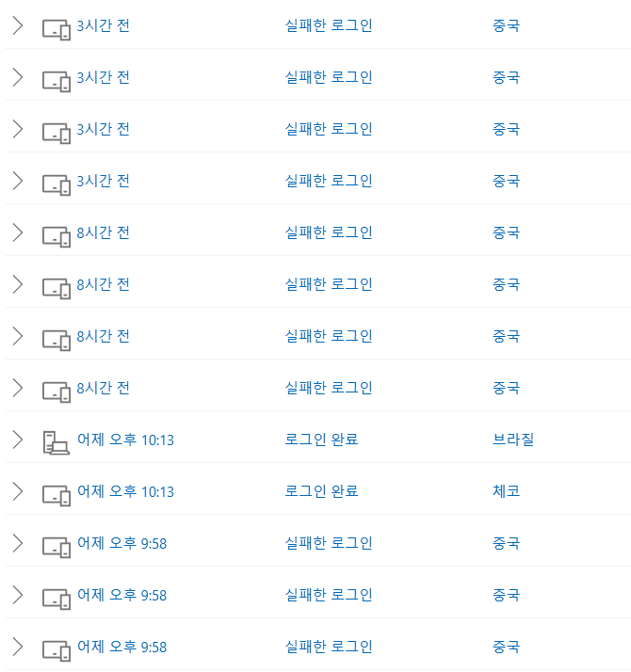Click the device icon in the bottom 어제 오후 9:58 row

pyautogui.click(x=57, y=648)
